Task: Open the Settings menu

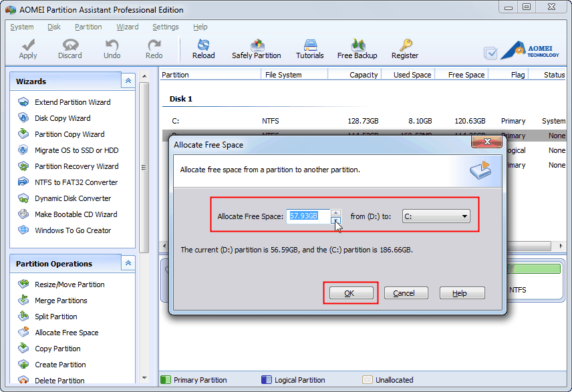Action: tap(166, 27)
